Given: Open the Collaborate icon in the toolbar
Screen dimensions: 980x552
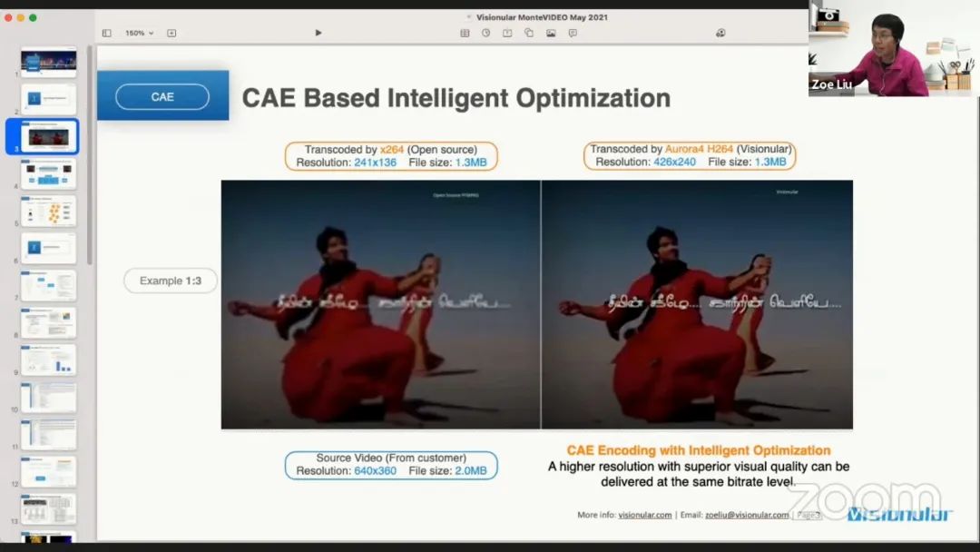Looking at the screenshot, I should [720, 33].
